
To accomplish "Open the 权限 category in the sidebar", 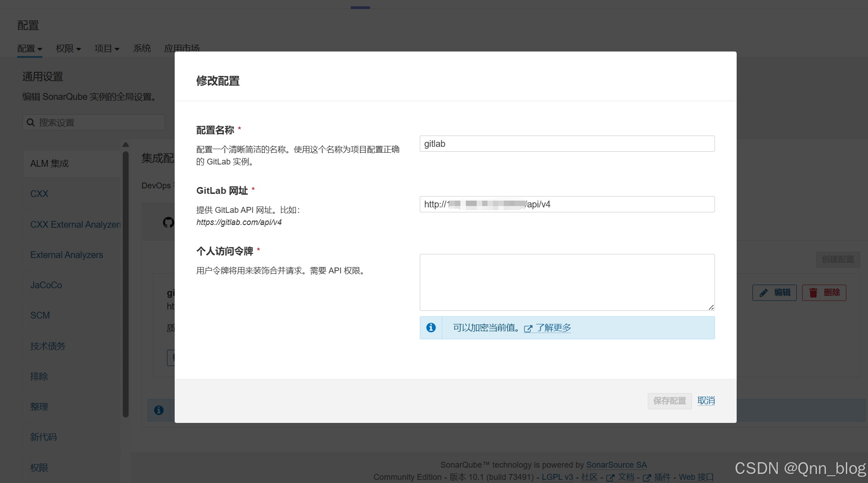I will pyautogui.click(x=72, y=468).
